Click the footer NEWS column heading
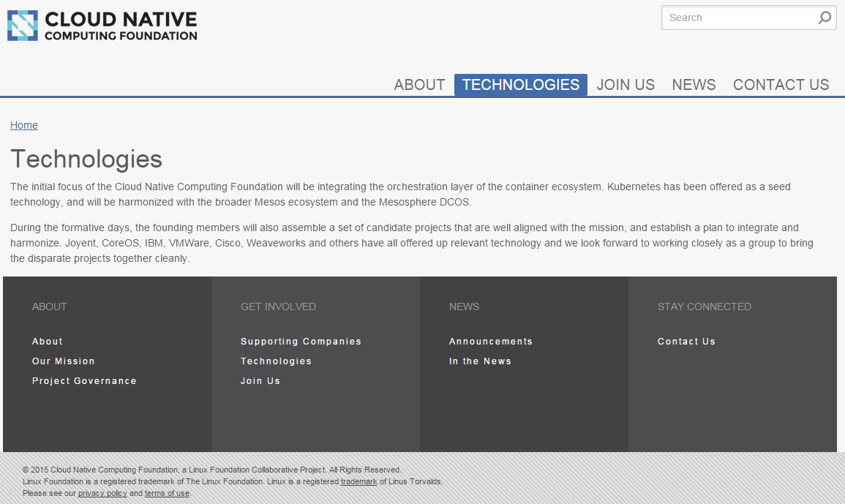 point(464,306)
